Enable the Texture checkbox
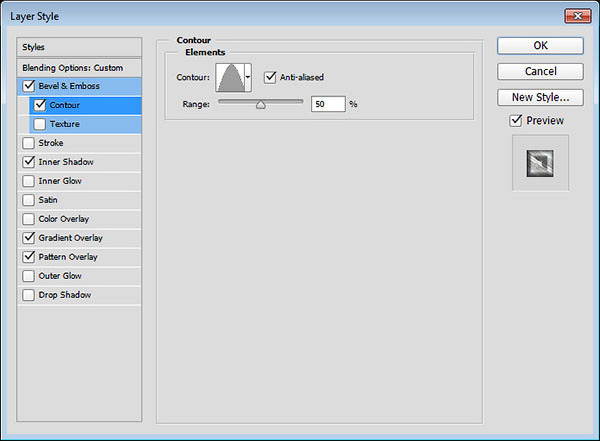This screenshot has height=441, width=600. (x=40, y=124)
